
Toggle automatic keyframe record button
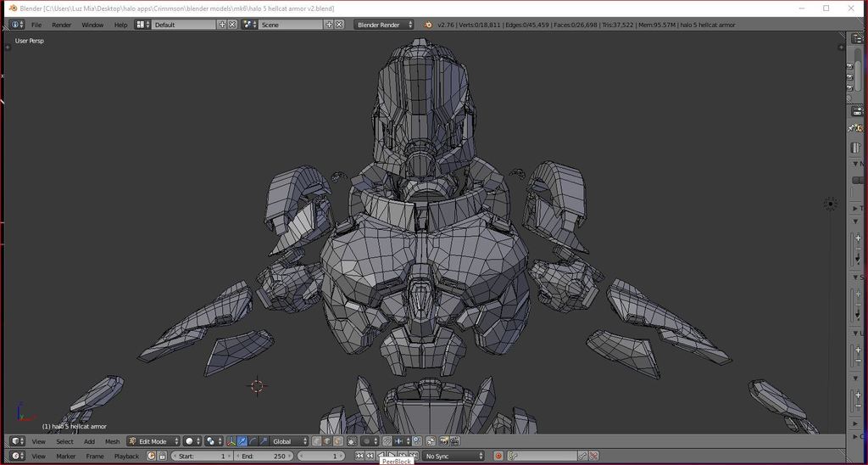498,457
